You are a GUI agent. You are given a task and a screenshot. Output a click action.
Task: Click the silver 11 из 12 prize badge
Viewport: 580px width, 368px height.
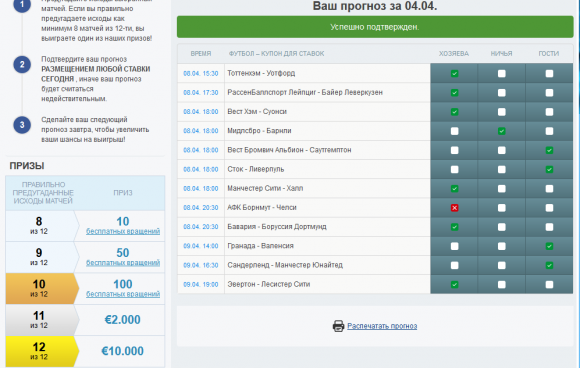42,320
